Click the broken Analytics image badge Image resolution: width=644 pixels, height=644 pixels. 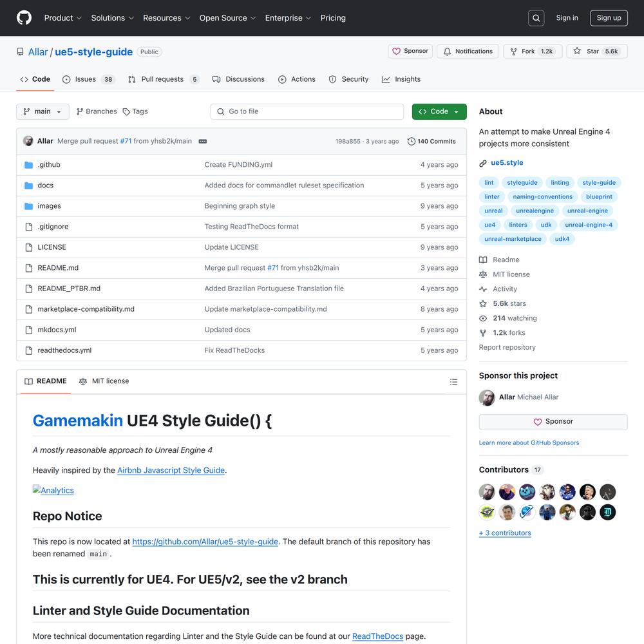point(53,490)
